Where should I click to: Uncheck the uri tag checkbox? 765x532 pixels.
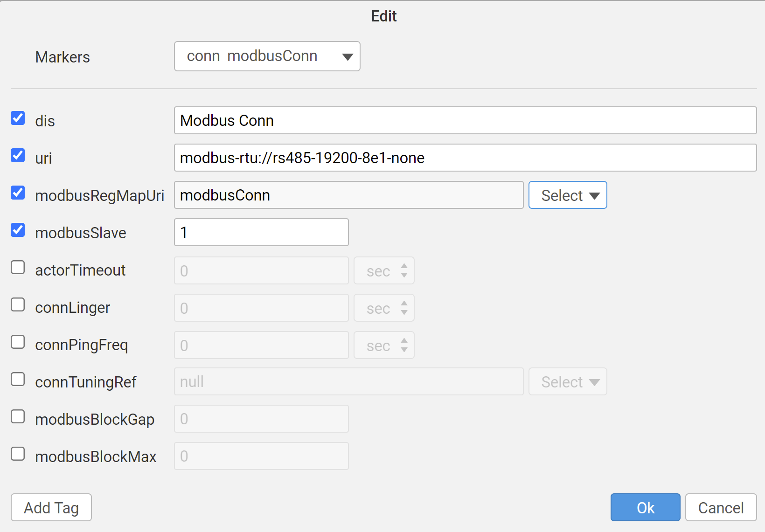(x=18, y=155)
